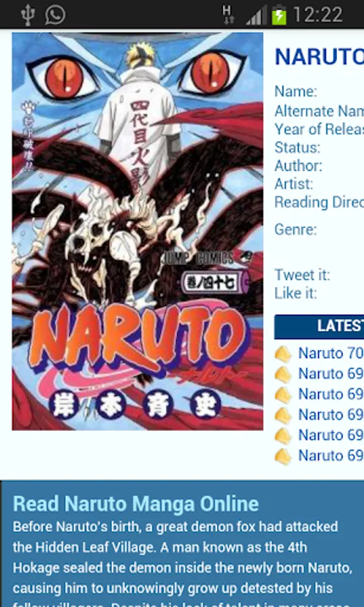The height and width of the screenshot is (607, 364).
Task: Click the folder icon of the bottom chapter
Action: click(283, 457)
